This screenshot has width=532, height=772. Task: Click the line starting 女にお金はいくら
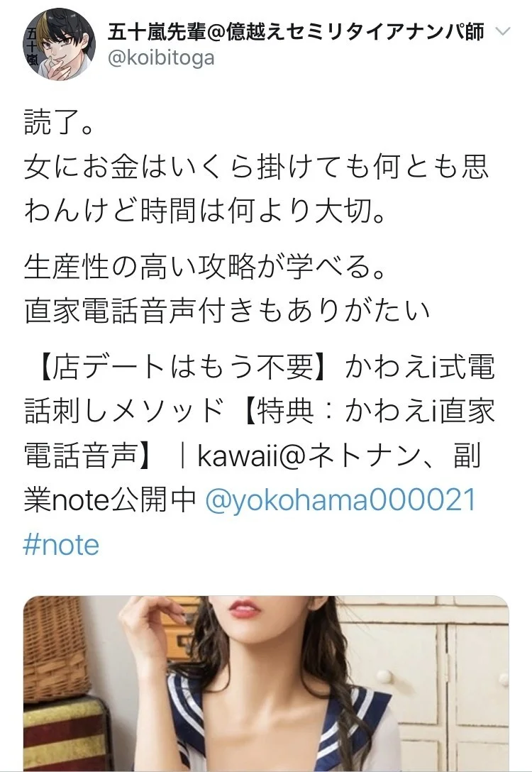(256, 167)
